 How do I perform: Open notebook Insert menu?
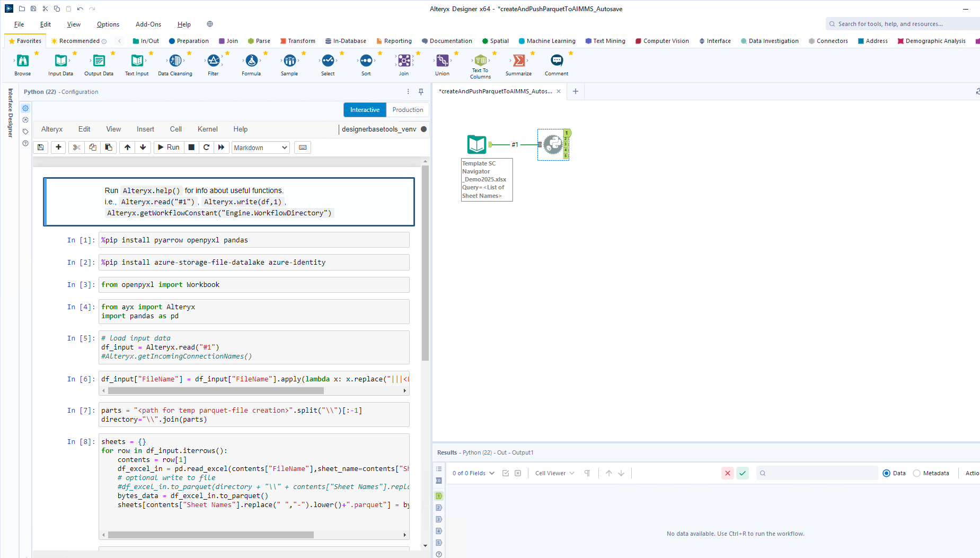(x=145, y=129)
